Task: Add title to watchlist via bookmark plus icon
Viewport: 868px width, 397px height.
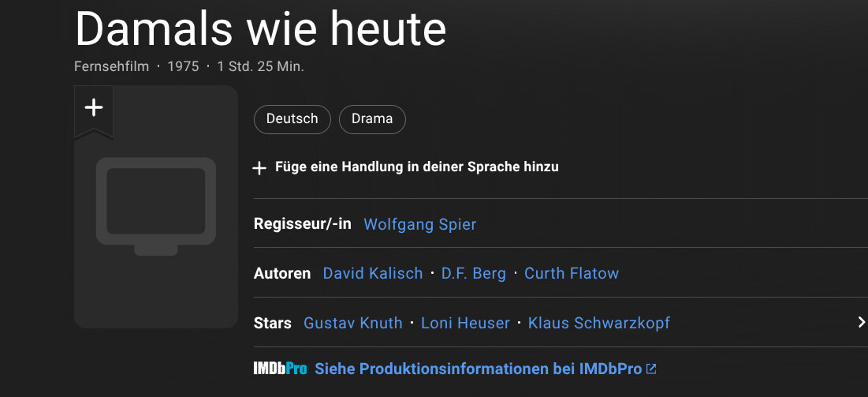Action: (94, 109)
